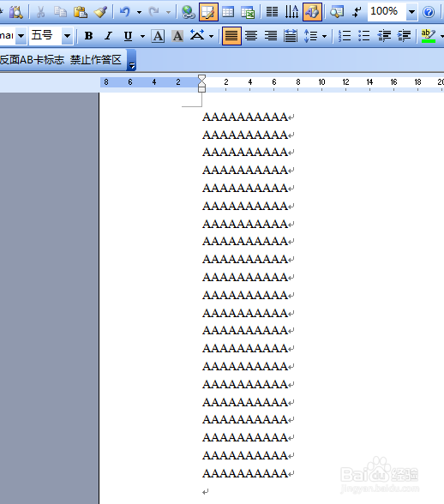The image size is (444, 504).
Task: Click the Columns icon
Action: pos(272,12)
